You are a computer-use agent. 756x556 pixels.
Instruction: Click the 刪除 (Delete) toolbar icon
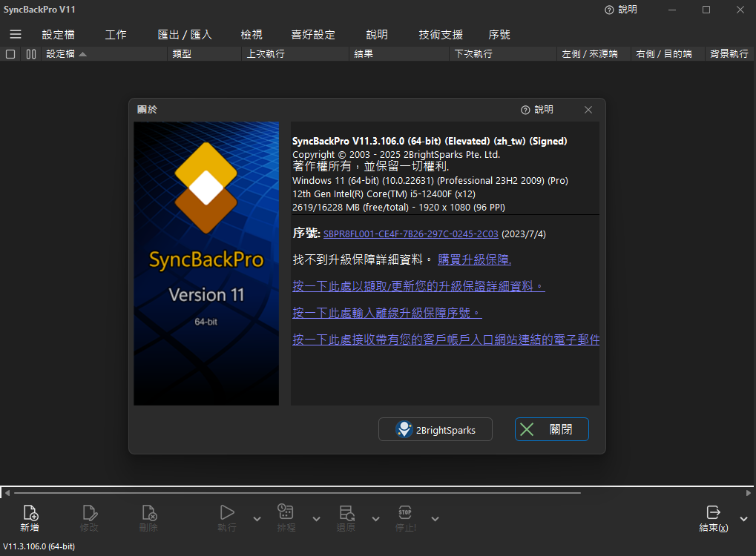pyautogui.click(x=149, y=513)
